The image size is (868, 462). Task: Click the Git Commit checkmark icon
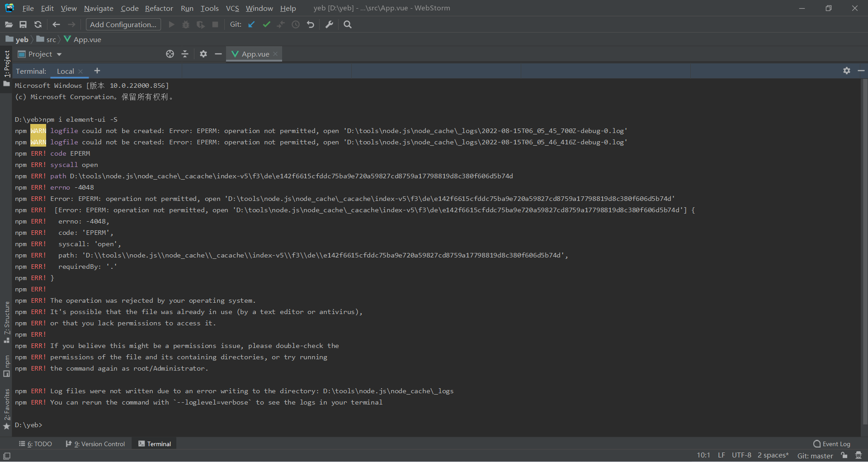point(266,24)
